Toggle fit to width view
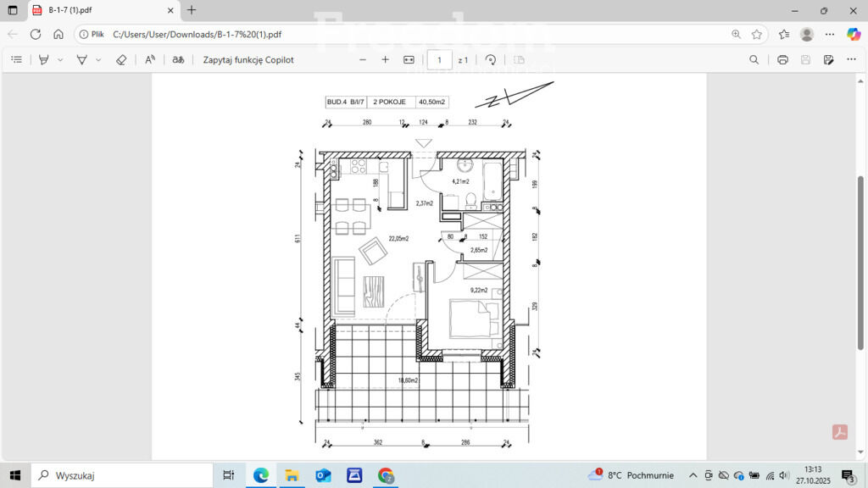The height and width of the screenshot is (488, 868). point(409,60)
